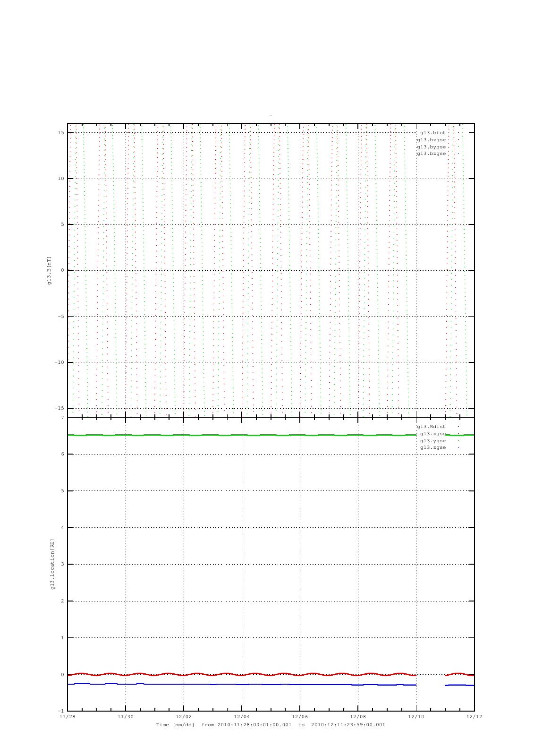This screenshot has height=756, width=534.
Task: Click the -5 tick on magnetic field axis
Action: point(61,317)
